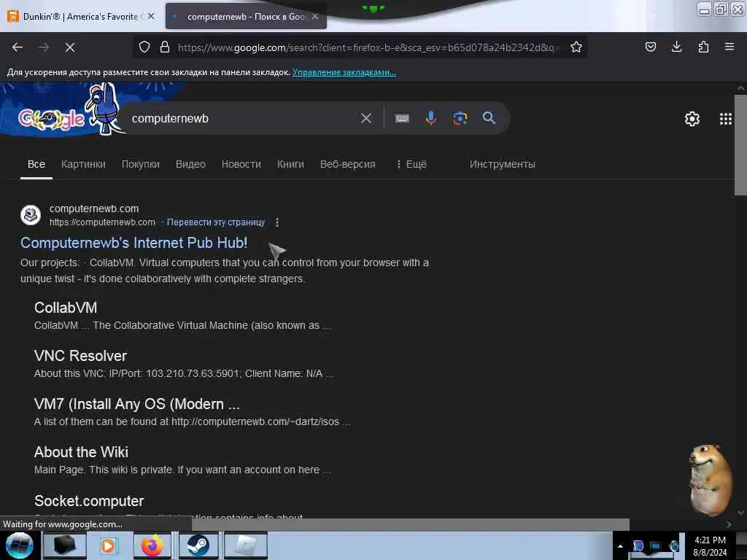Open the VNC Resolver sitelink

point(80,356)
